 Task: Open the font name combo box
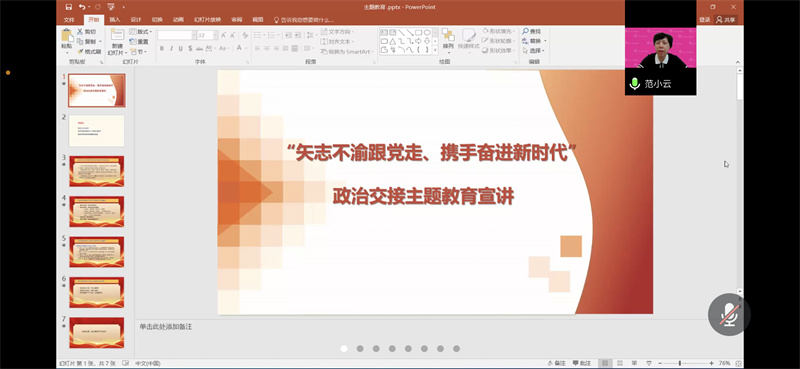(x=177, y=35)
